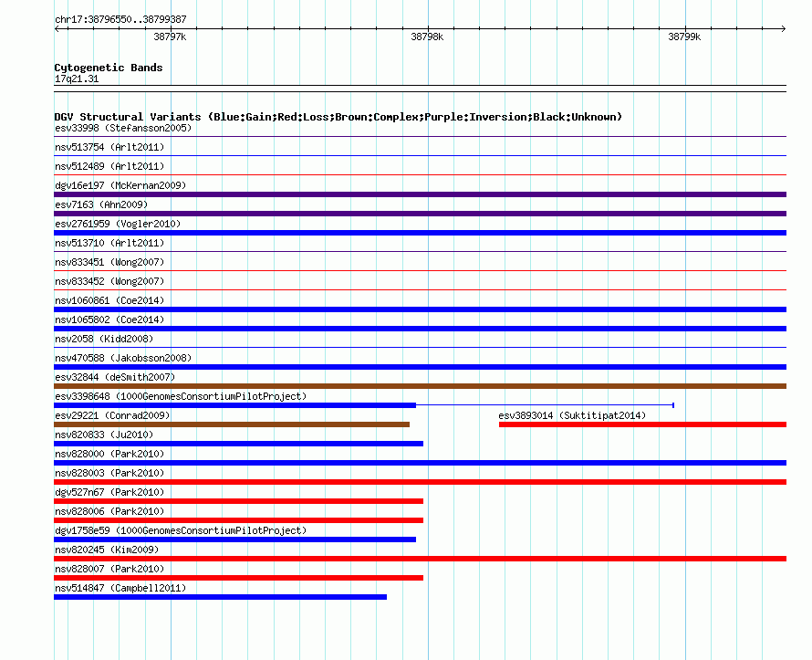
Task: Open the nsv1060861 (Coe2014) variant
Action: (x=109, y=300)
